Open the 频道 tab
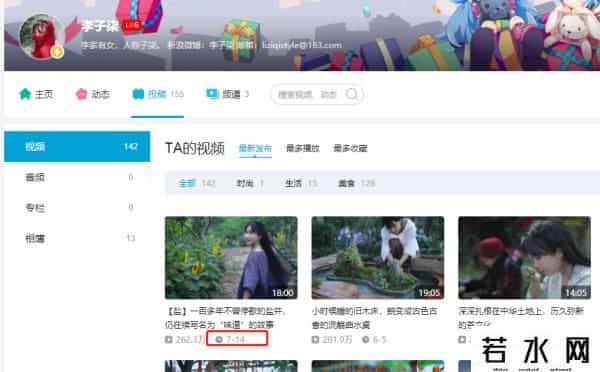Image resolution: width=600 pixels, height=372 pixels. [228, 94]
